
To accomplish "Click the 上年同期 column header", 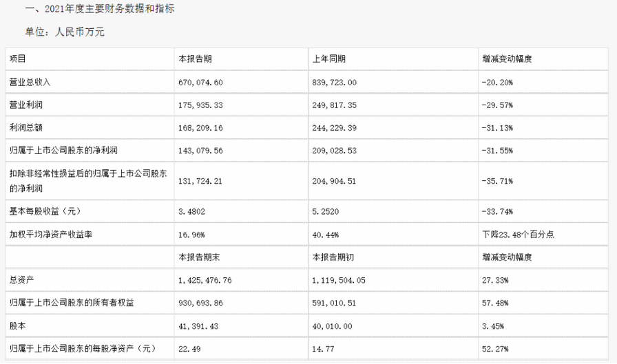I will coord(393,59).
